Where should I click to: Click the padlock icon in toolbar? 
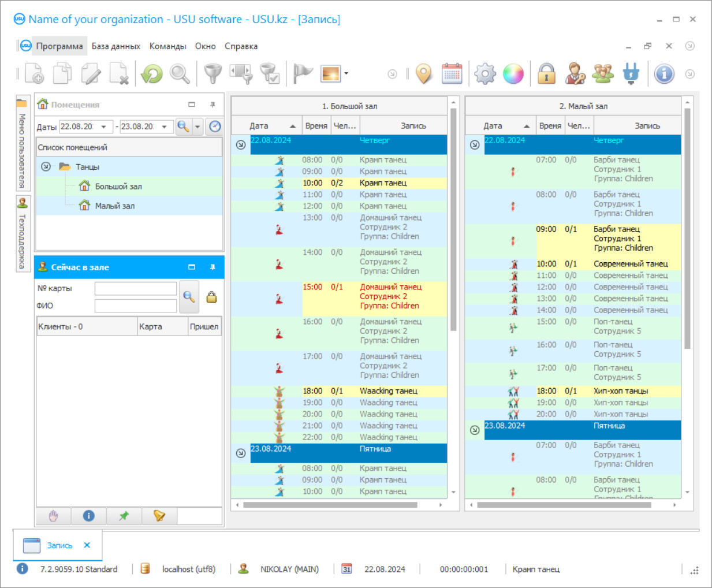pos(546,74)
